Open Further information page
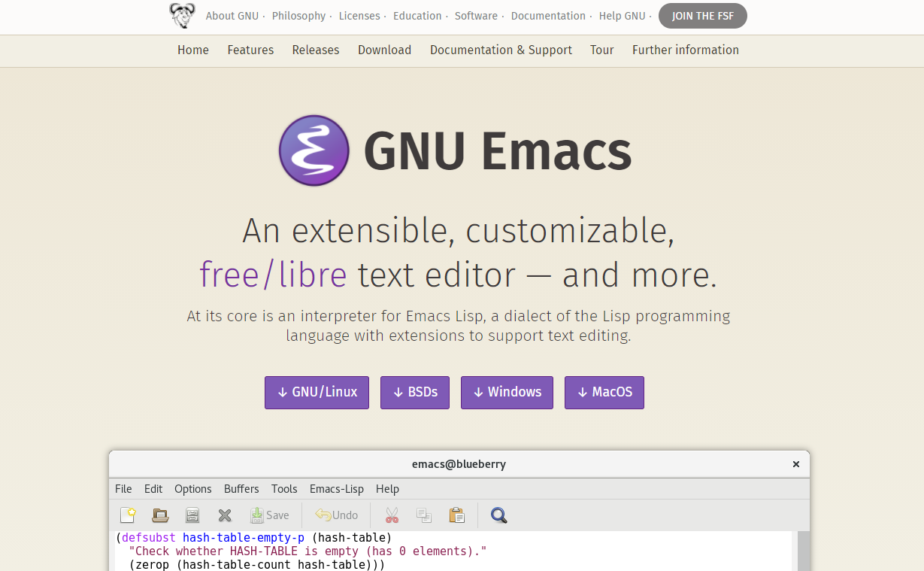The height and width of the screenshot is (571, 924). pyautogui.click(x=686, y=50)
